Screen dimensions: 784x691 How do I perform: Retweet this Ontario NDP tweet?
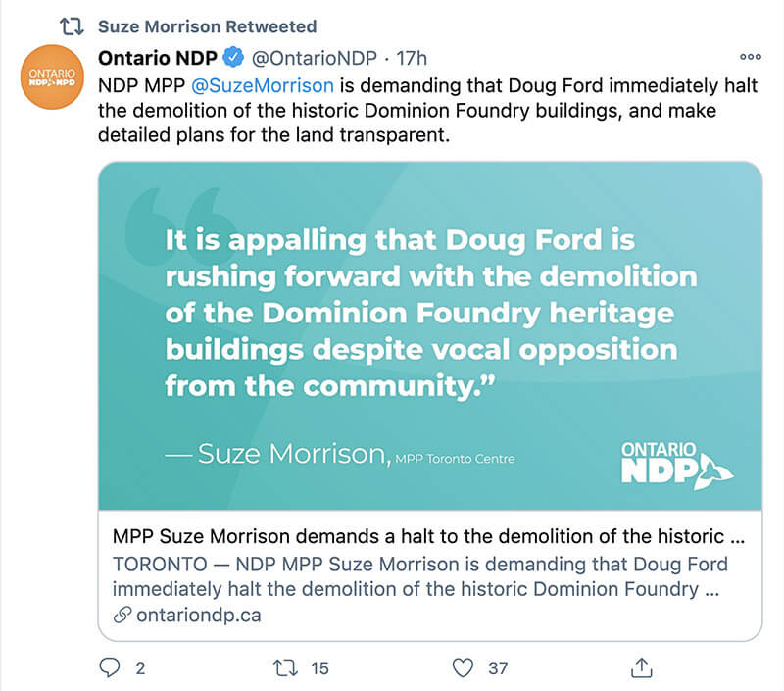pyautogui.click(x=283, y=668)
